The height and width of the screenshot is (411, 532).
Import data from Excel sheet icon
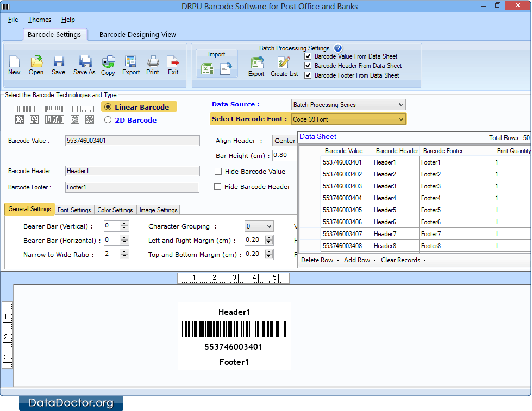(207, 69)
